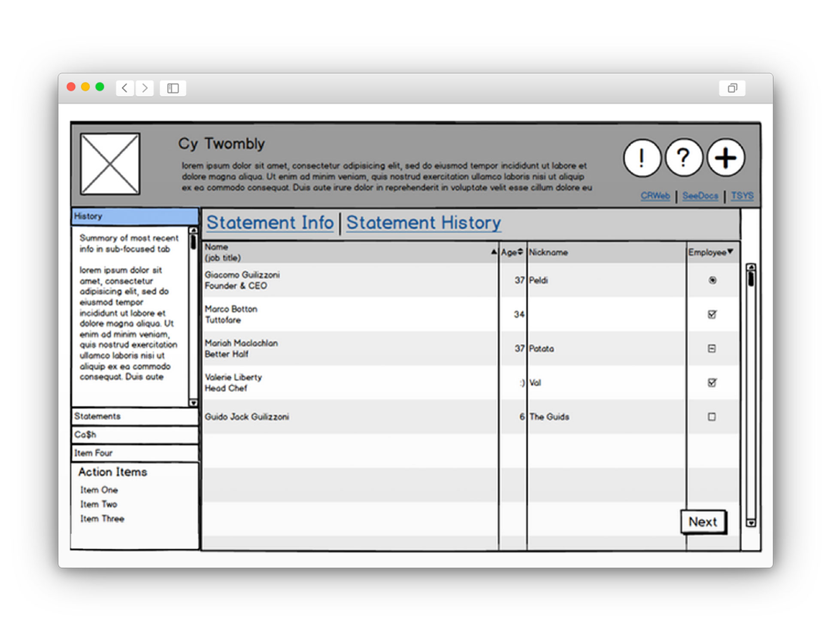The width and height of the screenshot is (824, 644).
Task: Go back with browser back arrow
Action: (125, 88)
